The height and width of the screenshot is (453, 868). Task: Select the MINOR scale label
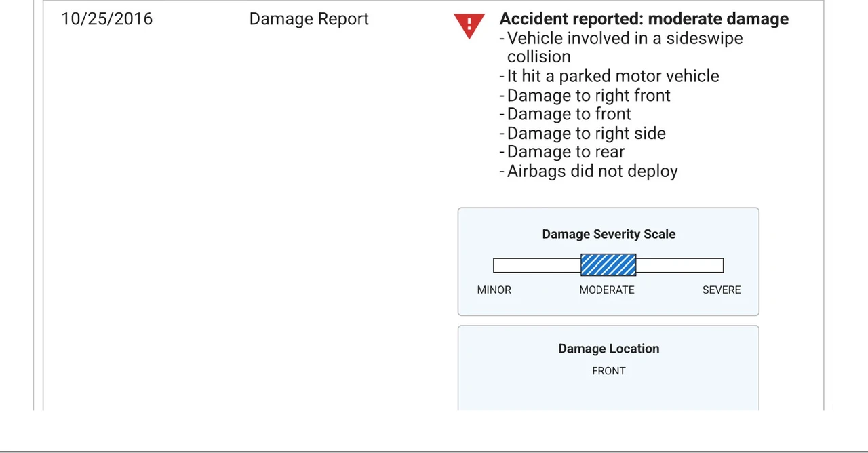494,290
